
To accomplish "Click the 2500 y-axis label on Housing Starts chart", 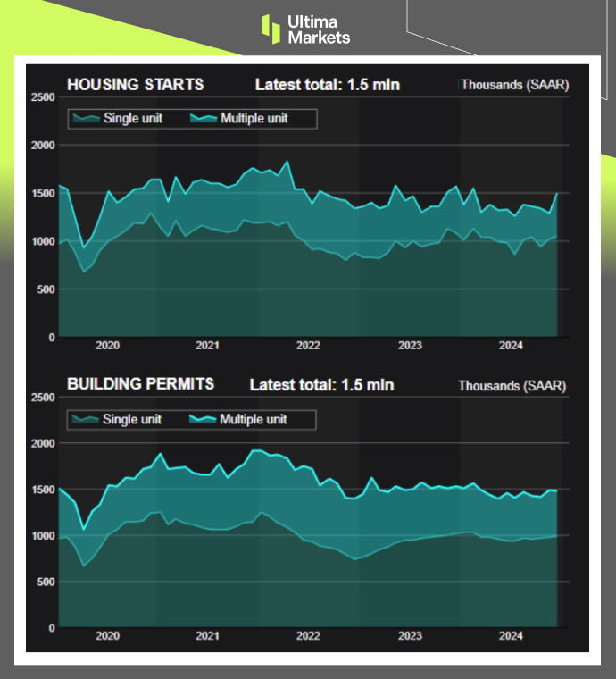I will pyautogui.click(x=42, y=97).
